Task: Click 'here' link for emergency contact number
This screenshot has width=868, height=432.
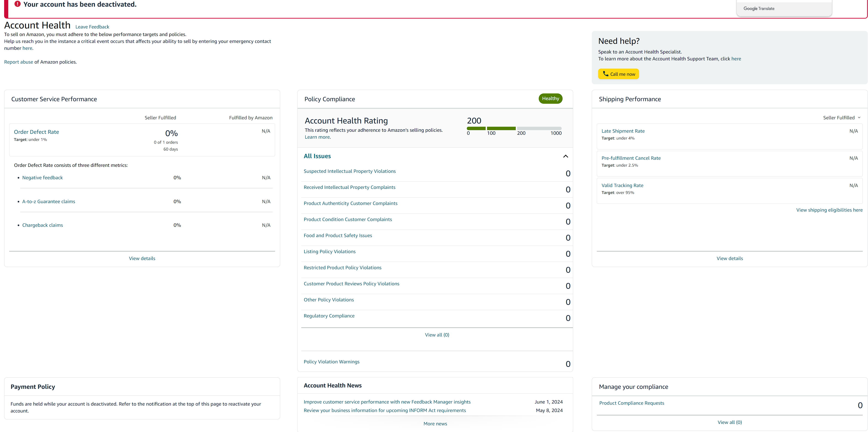Action: 27,48
